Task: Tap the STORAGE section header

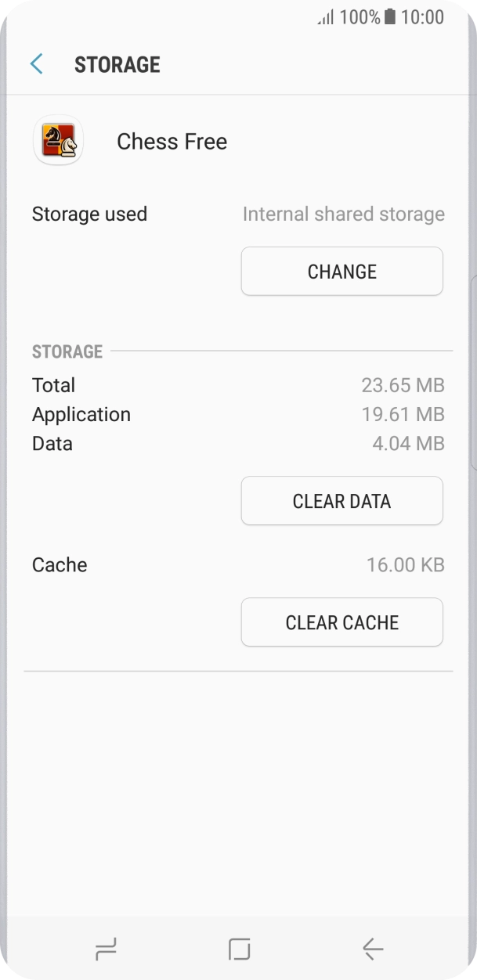Action: [x=67, y=352]
